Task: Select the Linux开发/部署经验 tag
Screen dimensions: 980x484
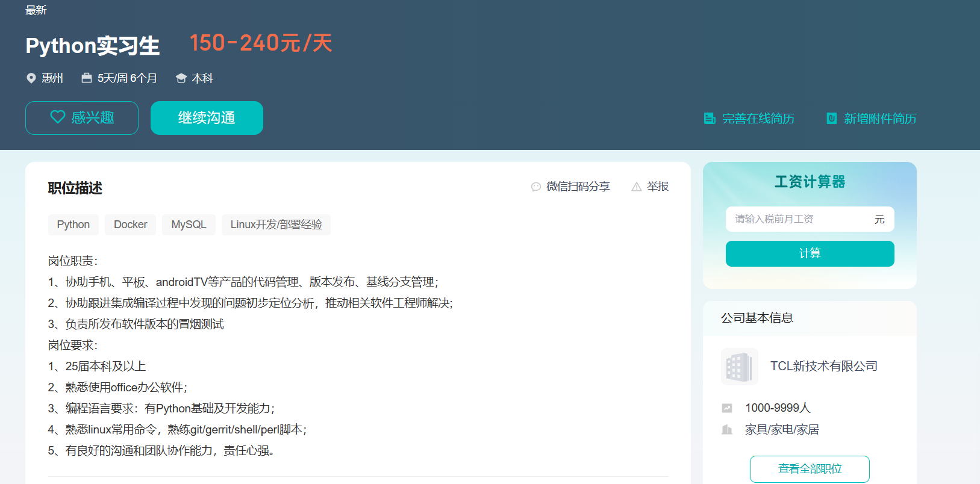Action: click(276, 225)
